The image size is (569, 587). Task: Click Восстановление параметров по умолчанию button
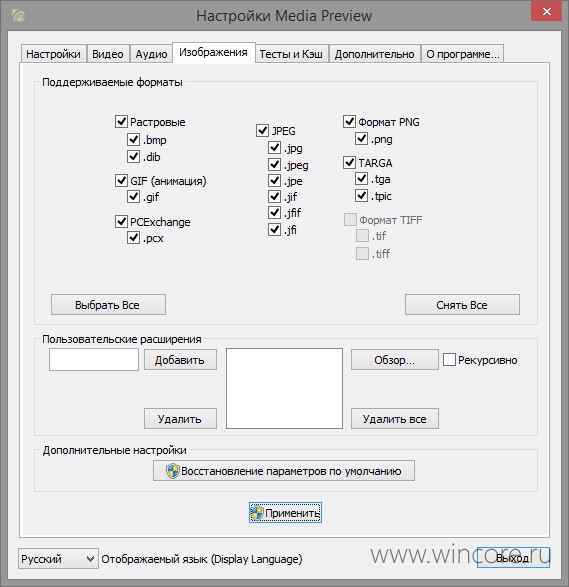tap(284, 471)
